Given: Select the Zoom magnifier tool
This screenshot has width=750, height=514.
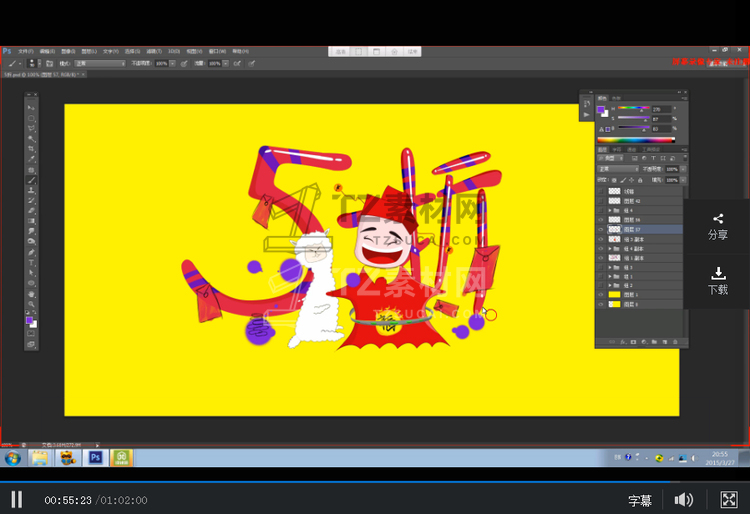Looking at the screenshot, I should [x=31, y=305].
